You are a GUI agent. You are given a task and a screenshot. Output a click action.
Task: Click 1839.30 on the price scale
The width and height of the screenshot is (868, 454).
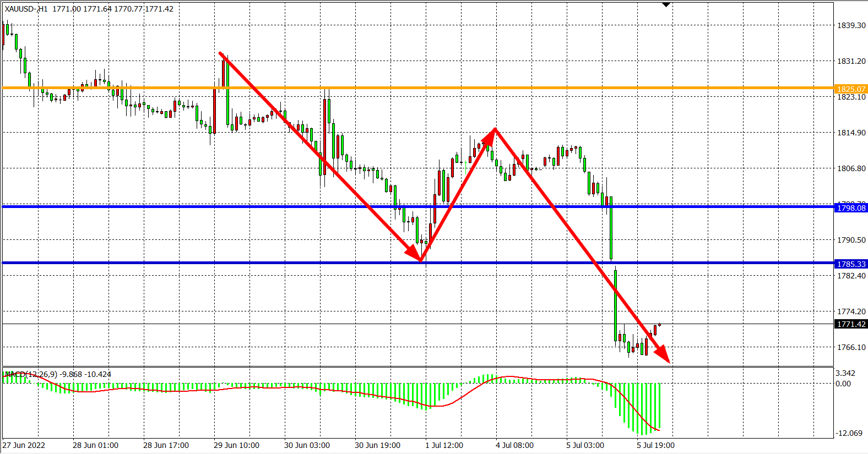pyautogui.click(x=851, y=25)
